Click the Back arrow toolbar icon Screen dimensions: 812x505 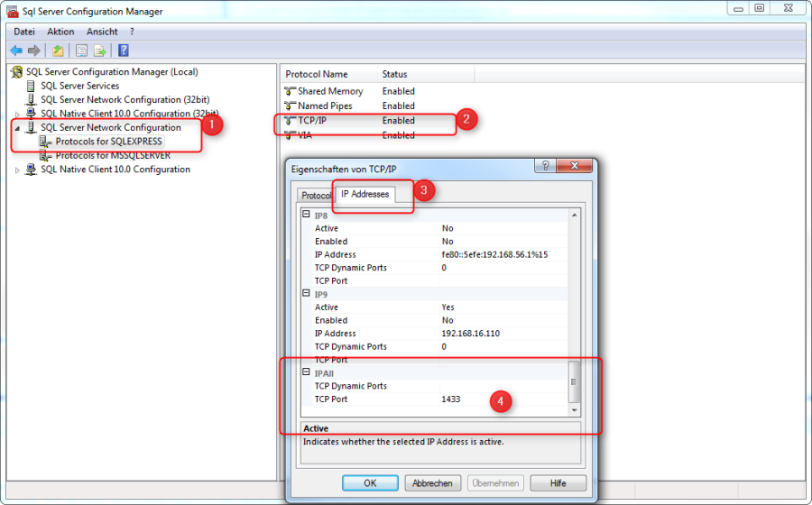point(16,50)
